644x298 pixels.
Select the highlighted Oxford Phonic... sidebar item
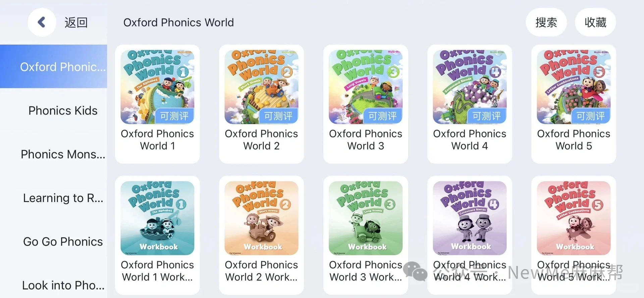(54, 66)
